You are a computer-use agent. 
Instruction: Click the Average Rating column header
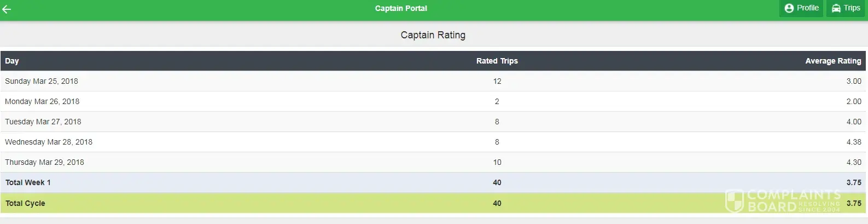pyautogui.click(x=832, y=61)
